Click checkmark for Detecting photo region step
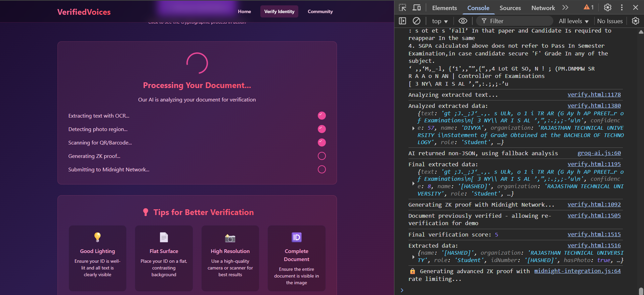Screen dimensions: 644x295 (322, 129)
